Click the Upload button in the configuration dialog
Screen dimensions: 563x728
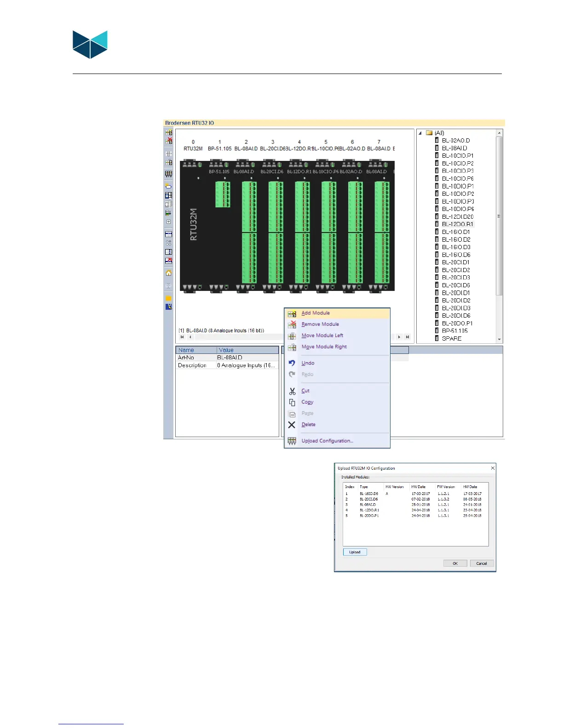coord(355,552)
